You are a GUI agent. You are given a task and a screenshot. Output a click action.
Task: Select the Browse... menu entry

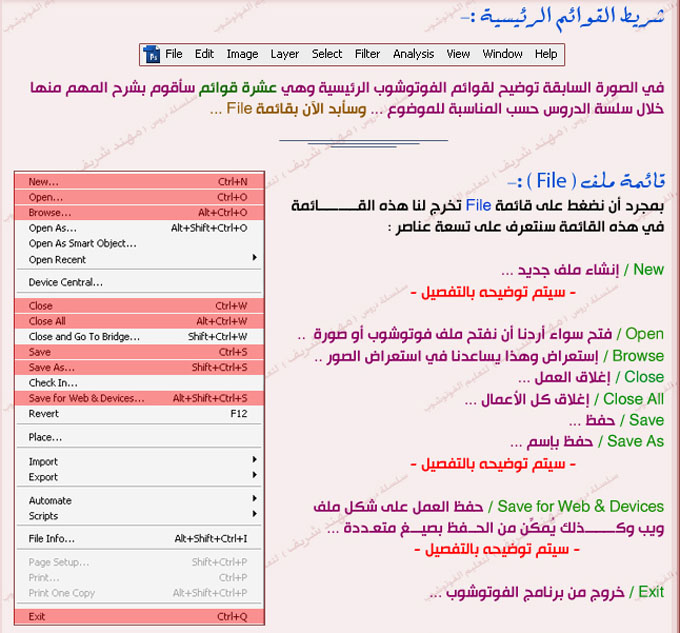tap(139, 212)
